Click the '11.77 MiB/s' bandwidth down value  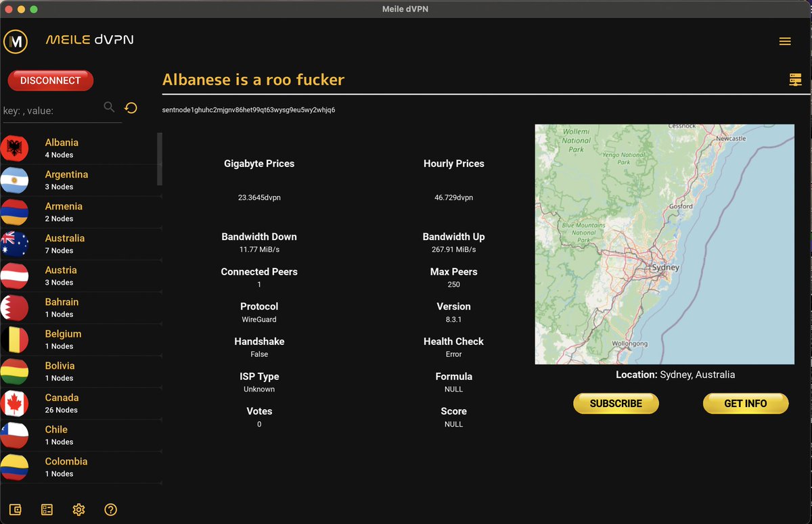[x=259, y=249]
